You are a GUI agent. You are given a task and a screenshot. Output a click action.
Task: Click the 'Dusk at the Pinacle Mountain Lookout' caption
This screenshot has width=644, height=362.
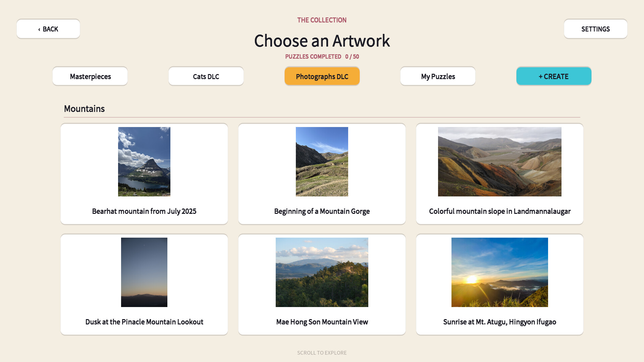144,322
